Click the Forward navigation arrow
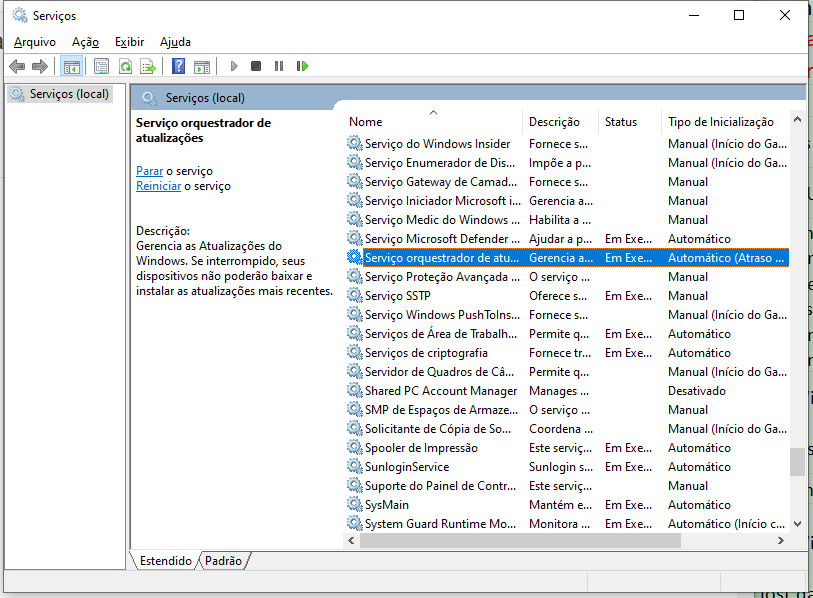This screenshot has height=598, width=813. coord(38,66)
